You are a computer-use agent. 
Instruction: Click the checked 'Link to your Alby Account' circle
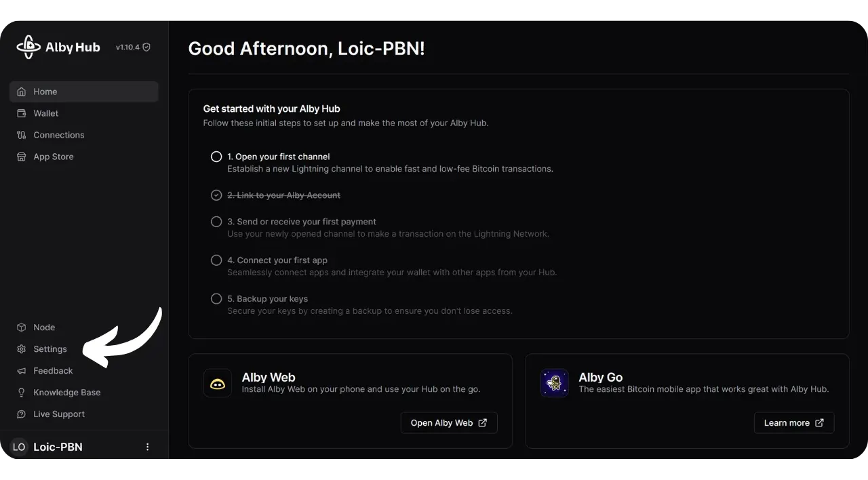tap(216, 195)
